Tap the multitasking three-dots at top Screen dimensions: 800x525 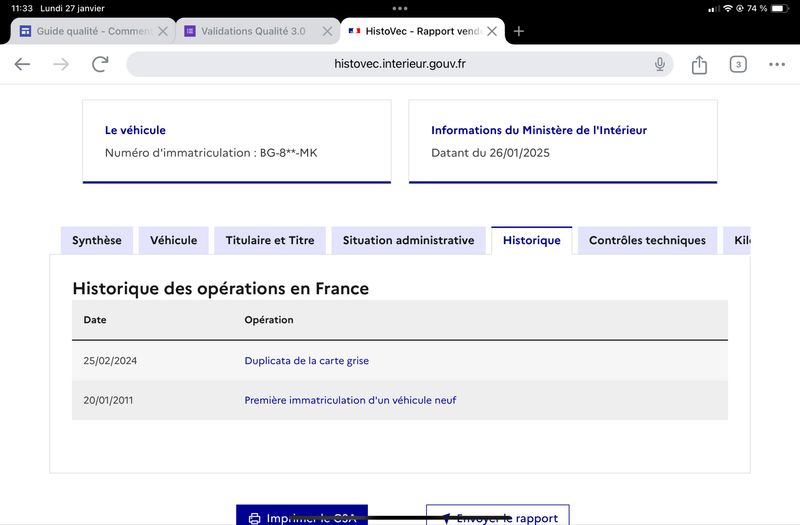pyautogui.click(x=400, y=8)
